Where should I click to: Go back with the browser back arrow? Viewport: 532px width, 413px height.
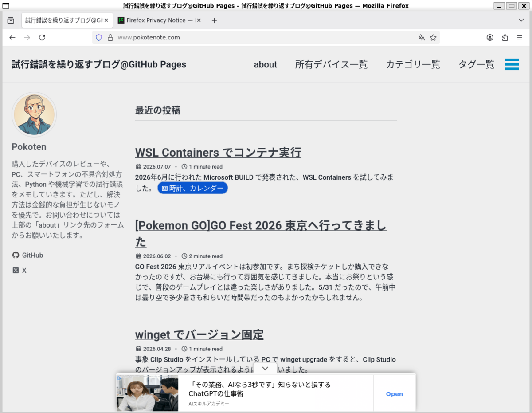[12, 38]
